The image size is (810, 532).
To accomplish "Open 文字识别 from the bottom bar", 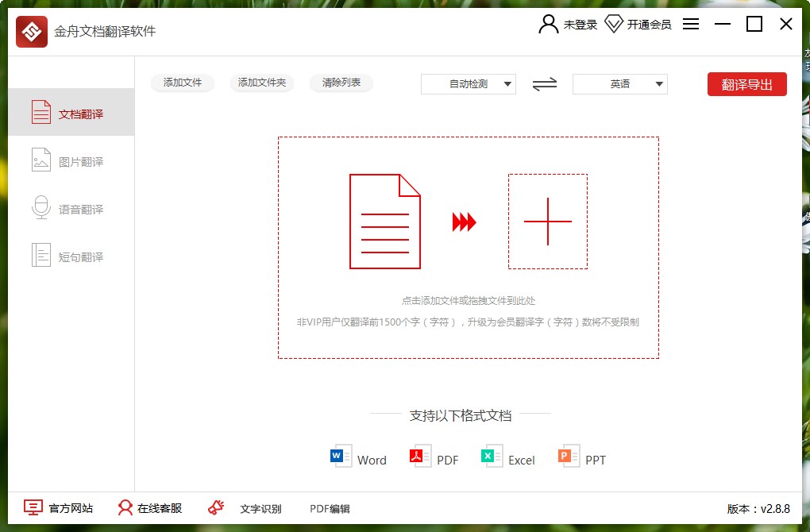I will (x=262, y=508).
